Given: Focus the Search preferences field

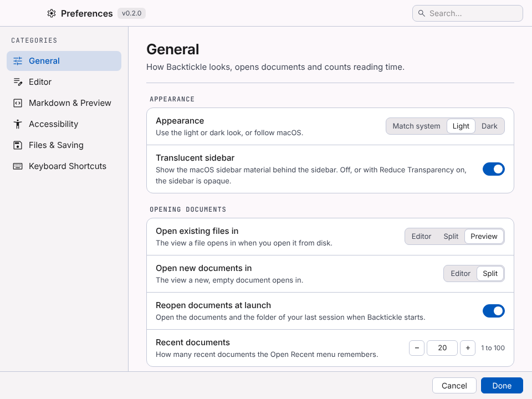Looking at the screenshot, I should (x=468, y=13).
